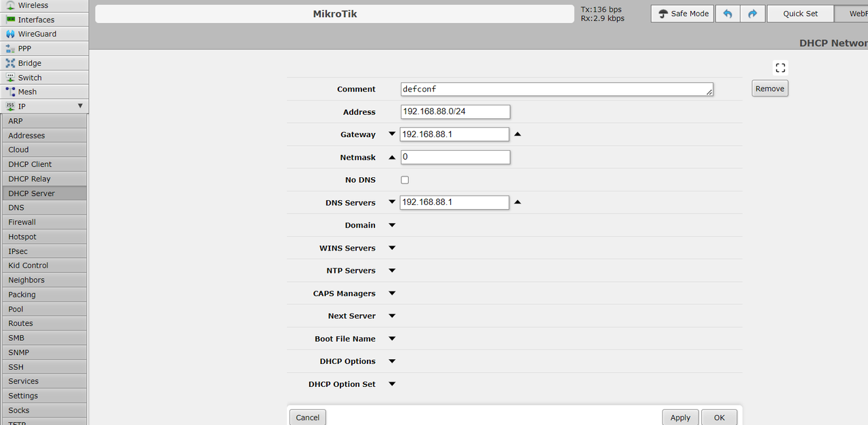Open Socks menu item
The image size is (868, 425).
(x=44, y=411)
